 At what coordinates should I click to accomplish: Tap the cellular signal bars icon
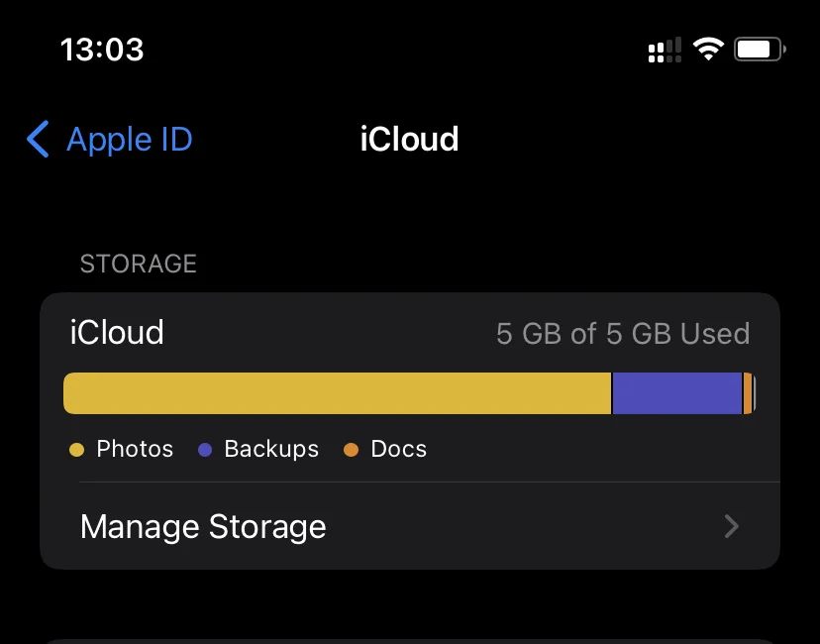coord(665,51)
